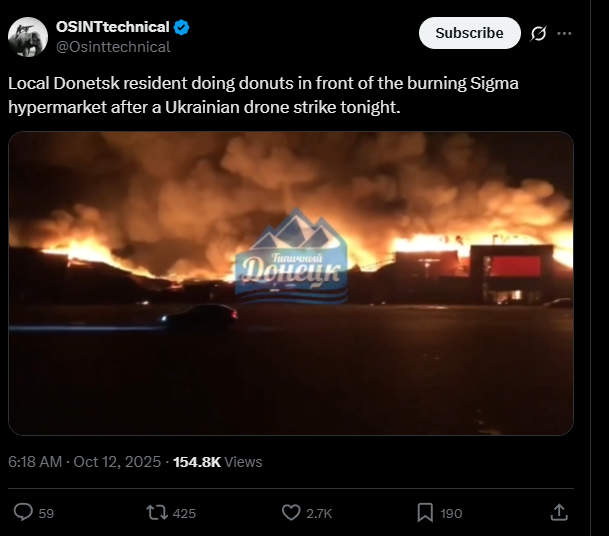The width and height of the screenshot is (609, 536).
Task: Open the OSINTtechnical display name link
Action: (x=113, y=27)
